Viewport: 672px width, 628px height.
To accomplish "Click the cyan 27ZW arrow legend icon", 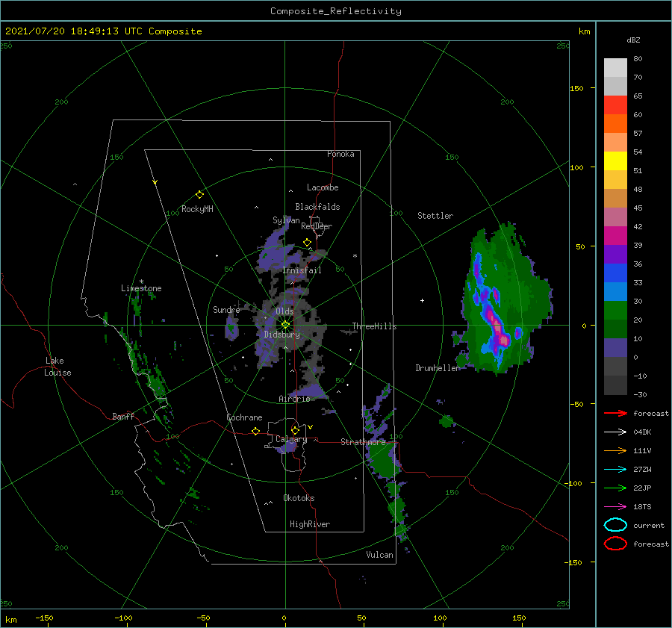I will coord(615,470).
